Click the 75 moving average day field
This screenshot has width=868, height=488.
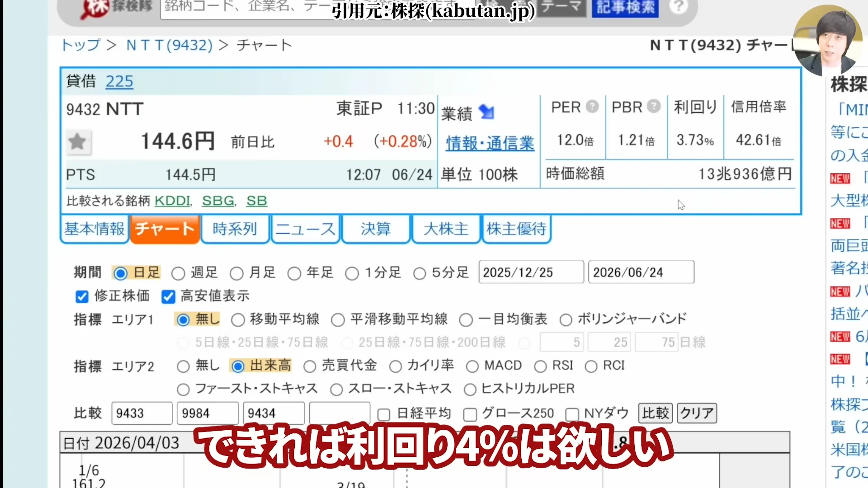(656, 343)
